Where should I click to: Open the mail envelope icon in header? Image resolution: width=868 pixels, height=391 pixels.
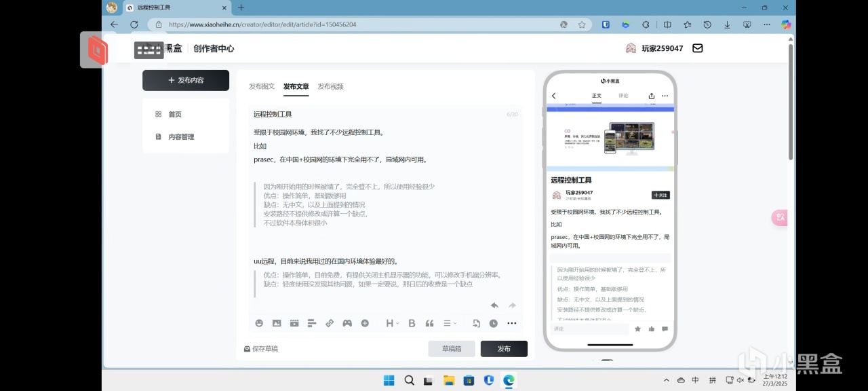pyautogui.click(x=697, y=48)
